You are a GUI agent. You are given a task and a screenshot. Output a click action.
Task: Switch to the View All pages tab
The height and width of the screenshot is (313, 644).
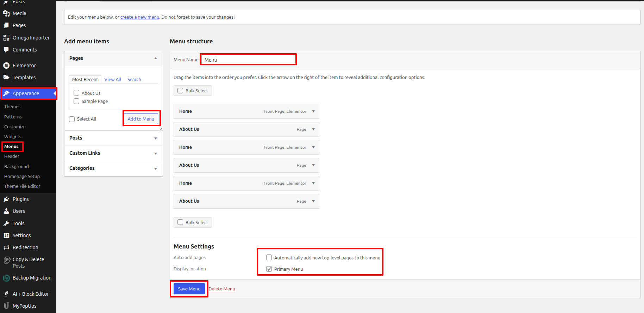click(113, 79)
